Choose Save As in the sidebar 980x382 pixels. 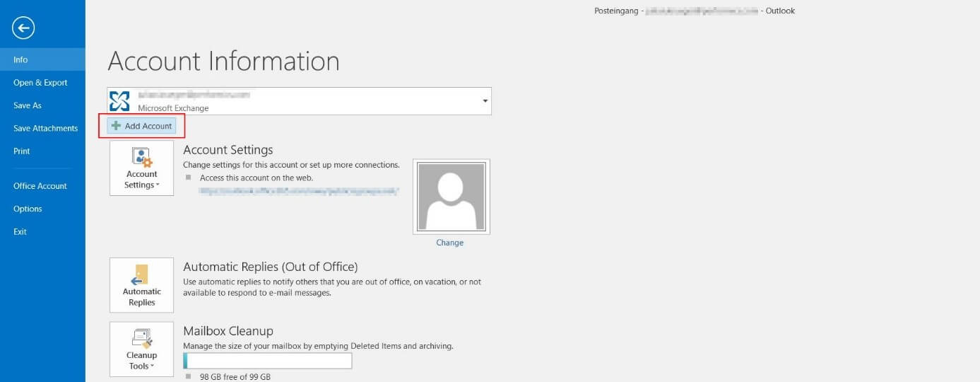pos(42,105)
